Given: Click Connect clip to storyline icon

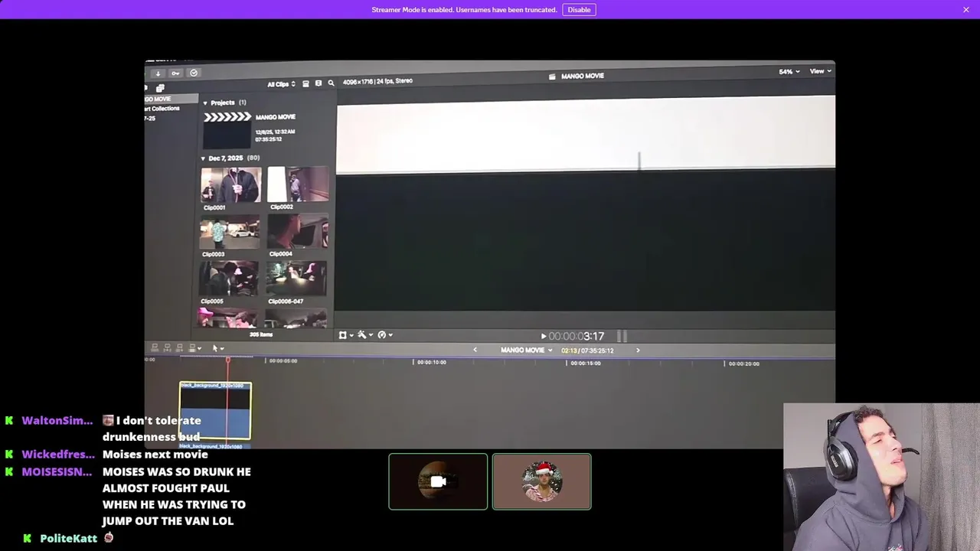Looking at the screenshot, I should click(x=155, y=348).
